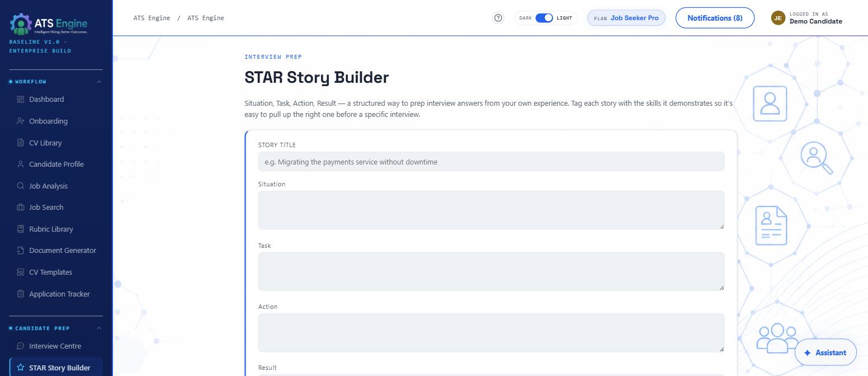Click the DARK theme label
Viewport: 868px width, 376px height.
point(526,18)
